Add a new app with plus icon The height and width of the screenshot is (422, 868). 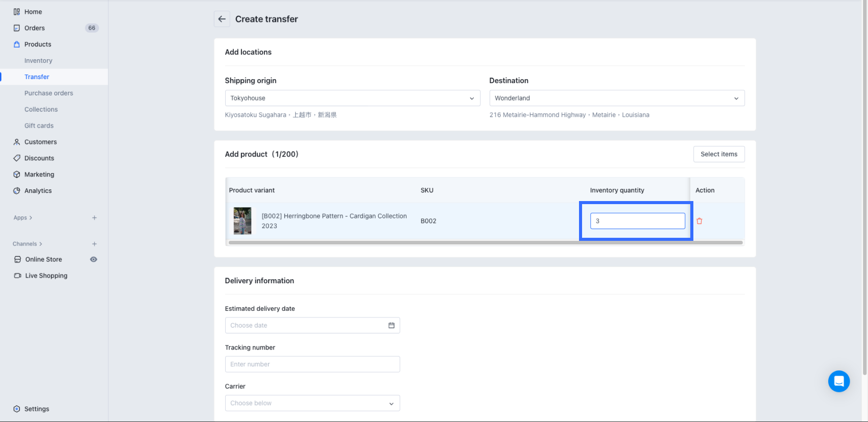point(94,218)
